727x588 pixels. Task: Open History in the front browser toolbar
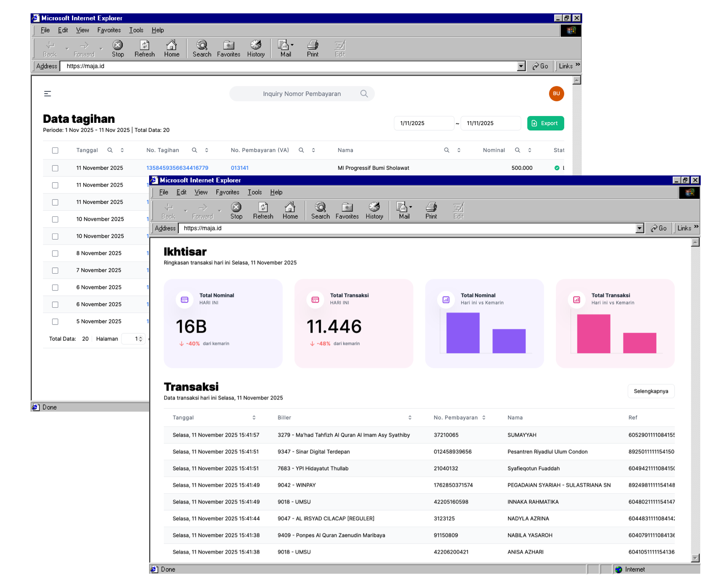pyautogui.click(x=374, y=210)
